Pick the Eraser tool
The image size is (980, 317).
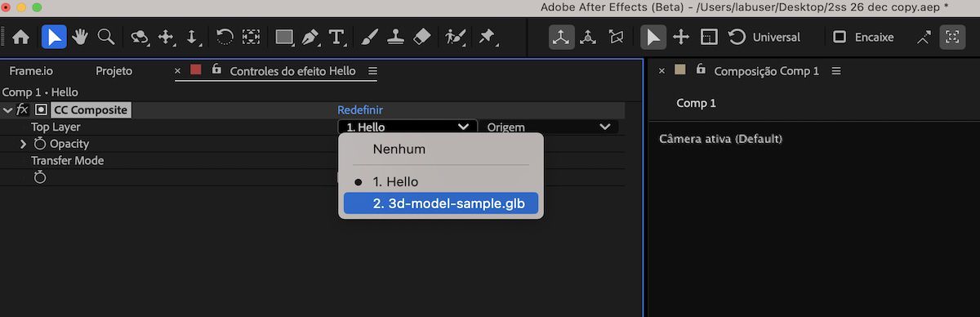click(x=421, y=37)
